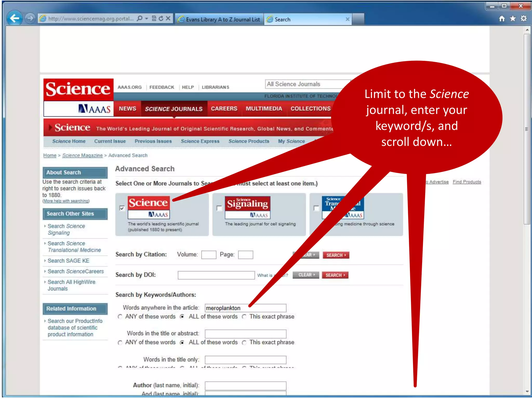The image size is (532, 399).
Task: Click the All Science Journals search field
Action: pyautogui.click(x=308, y=84)
